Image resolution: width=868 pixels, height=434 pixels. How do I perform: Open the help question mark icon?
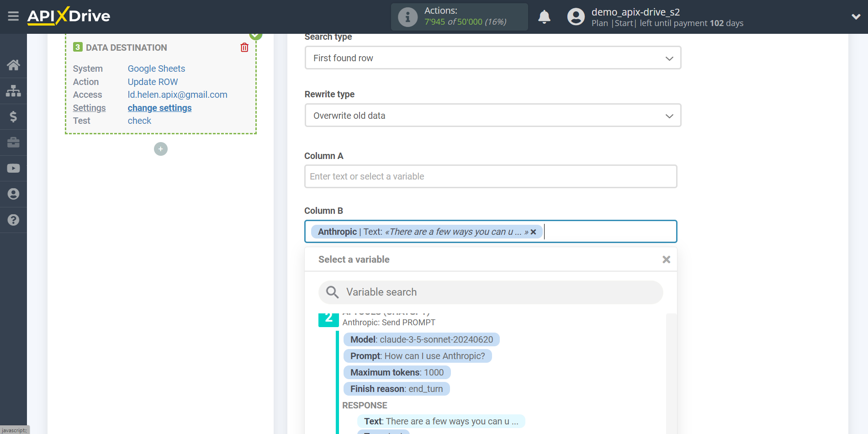[13, 220]
